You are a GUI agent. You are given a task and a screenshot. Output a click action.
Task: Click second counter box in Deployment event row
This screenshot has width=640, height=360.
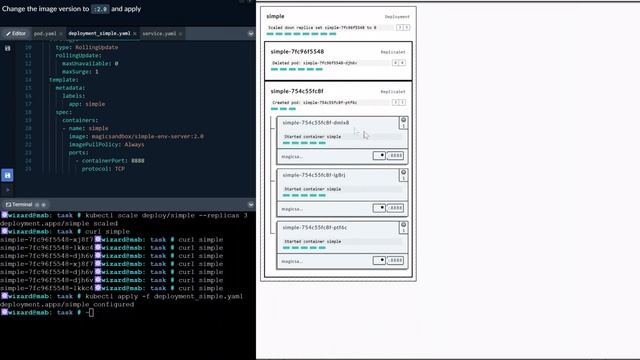(x=407, y=28)
